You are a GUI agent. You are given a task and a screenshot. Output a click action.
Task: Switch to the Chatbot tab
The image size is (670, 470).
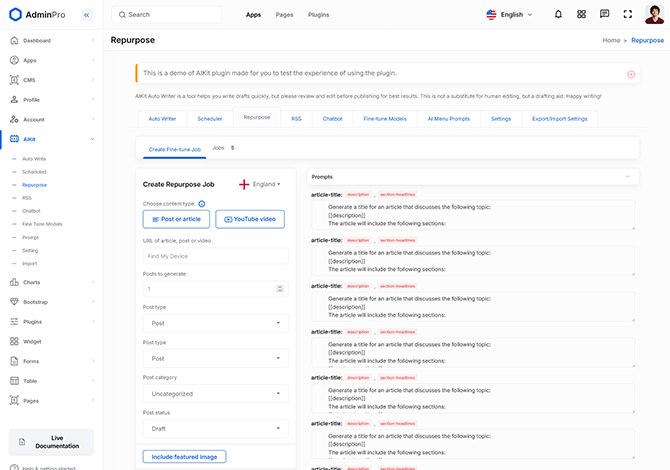(x=332, y=118)
